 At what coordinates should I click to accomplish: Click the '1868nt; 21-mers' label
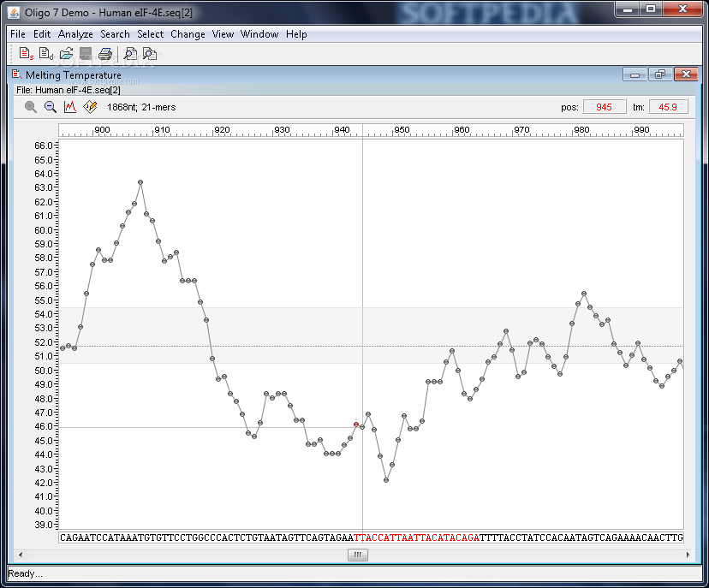coord(141,108)
